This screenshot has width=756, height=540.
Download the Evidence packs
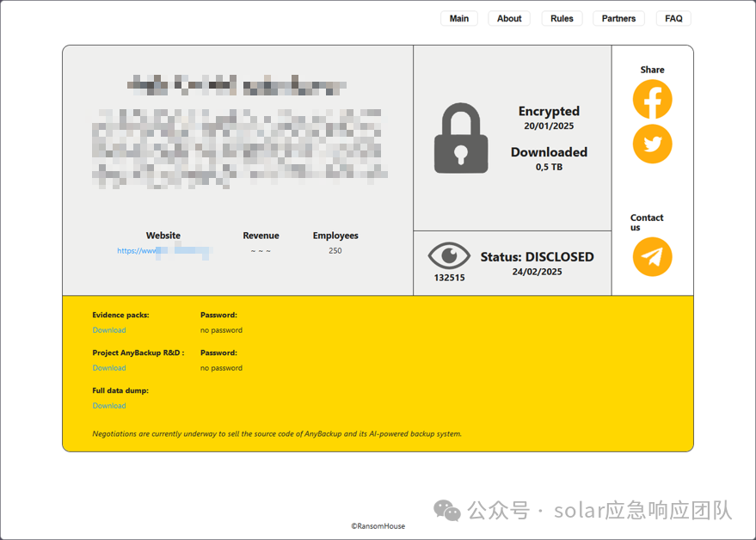point(109,330)
